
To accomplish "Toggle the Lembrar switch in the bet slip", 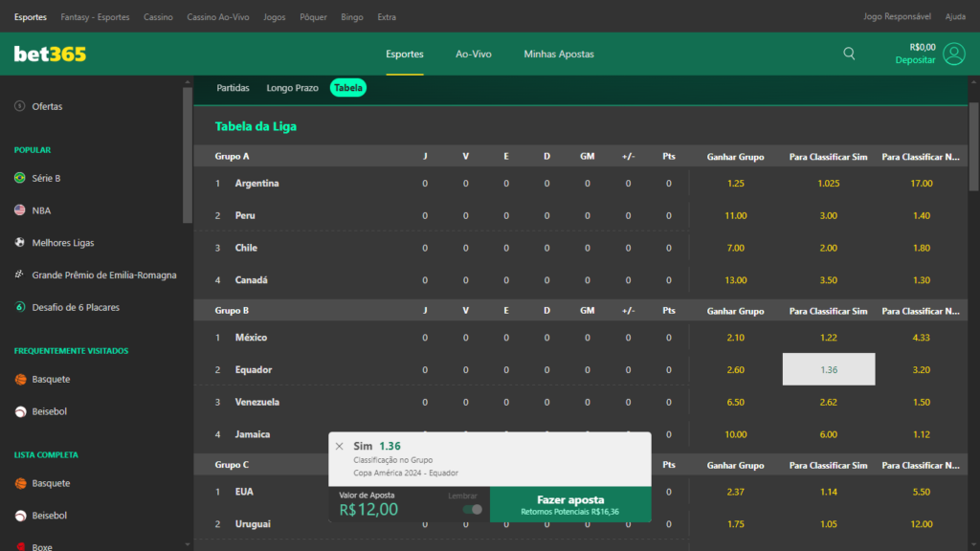I will point(473,509).
